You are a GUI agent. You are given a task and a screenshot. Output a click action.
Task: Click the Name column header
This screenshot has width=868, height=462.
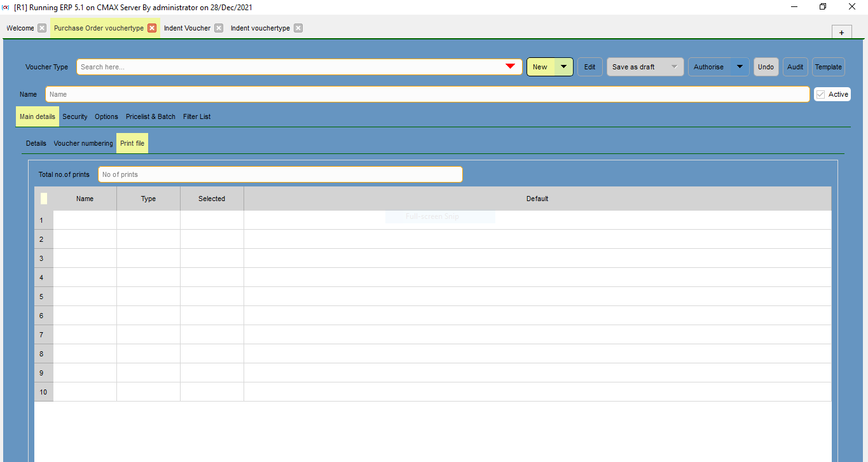tap(85, 199)
